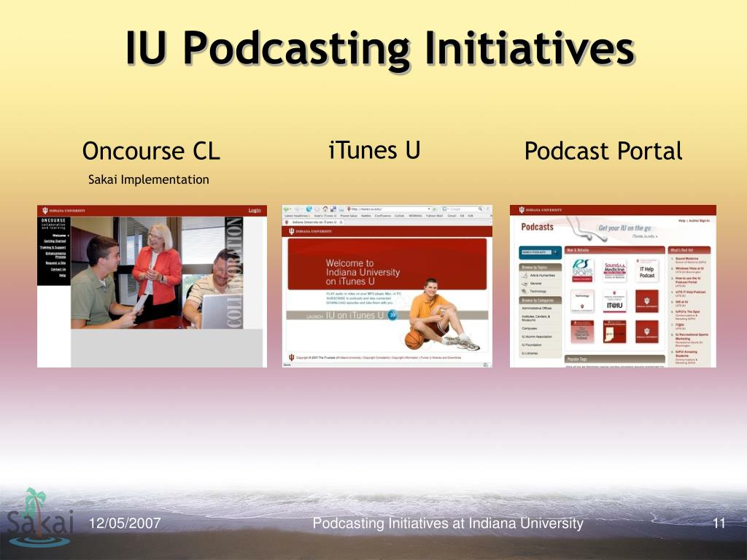Click search go button beside Search Podcasts
The image size is (747, 560).
pos(555,252)
